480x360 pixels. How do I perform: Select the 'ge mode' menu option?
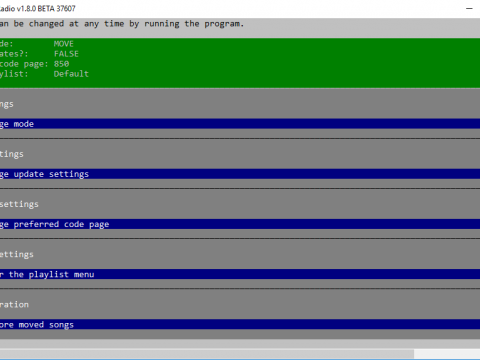click(x=240, y=124)
